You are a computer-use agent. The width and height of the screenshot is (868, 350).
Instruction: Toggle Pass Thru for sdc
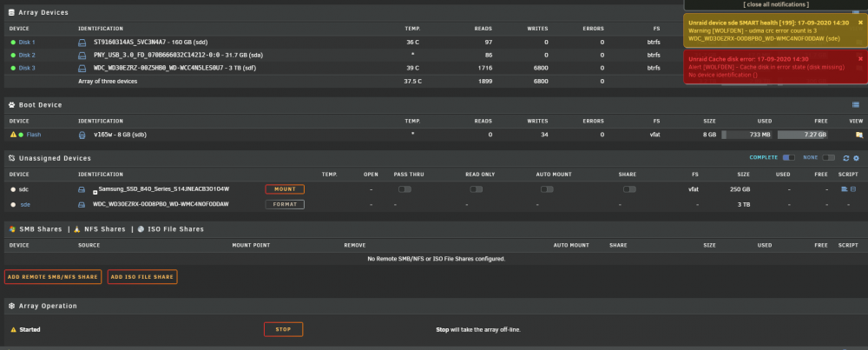click(x=404, y=189)
